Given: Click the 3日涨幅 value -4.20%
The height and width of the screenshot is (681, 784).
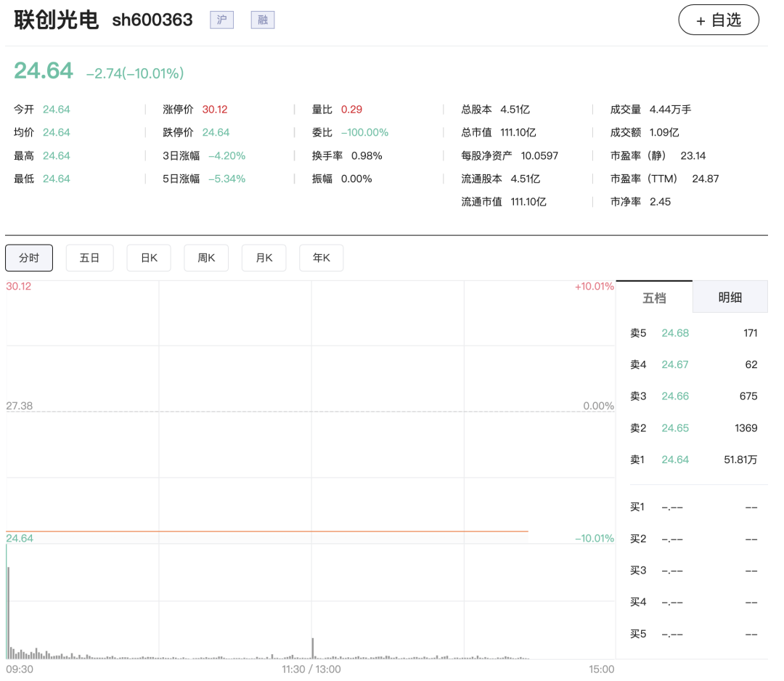Looking at the screenshot, I should coord(227,156).
